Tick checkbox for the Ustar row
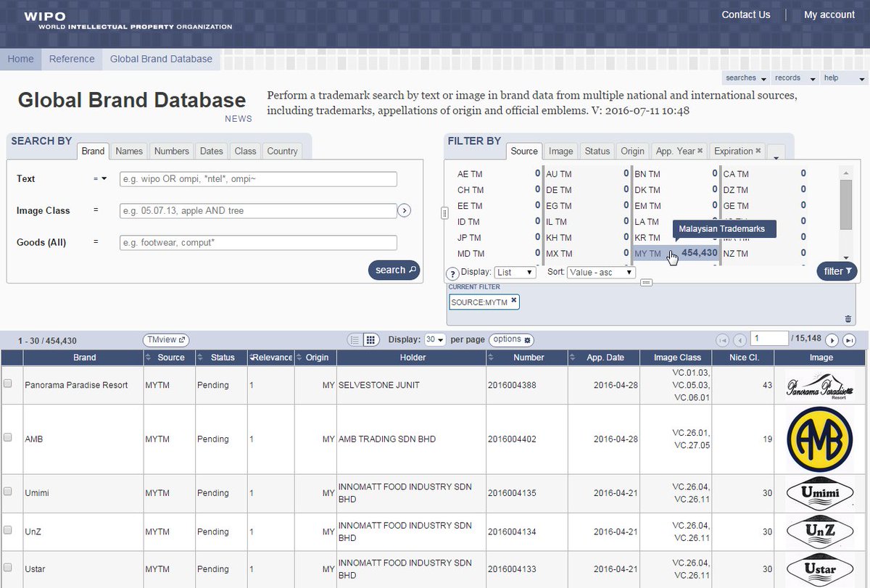This screenshot has width=870, height=588. 8,568
